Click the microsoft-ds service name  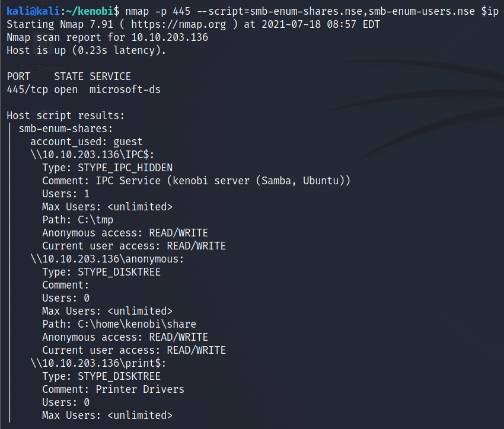tap(125, 89)
